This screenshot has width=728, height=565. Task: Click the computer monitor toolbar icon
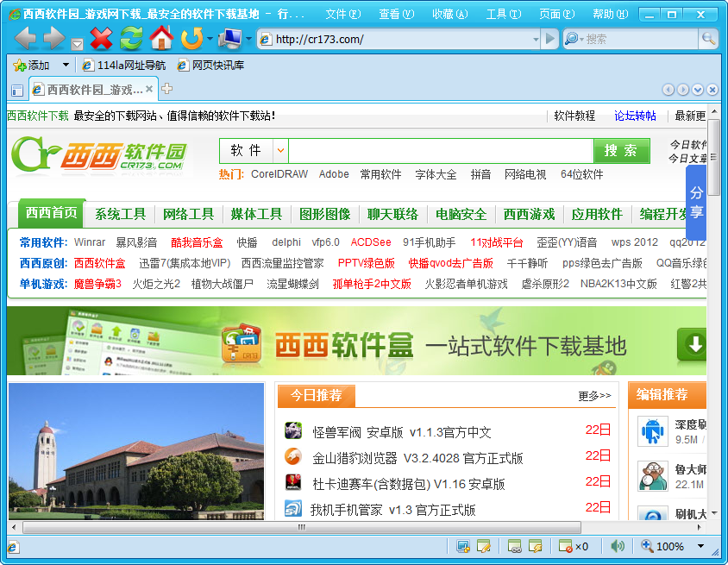[230, 39]
